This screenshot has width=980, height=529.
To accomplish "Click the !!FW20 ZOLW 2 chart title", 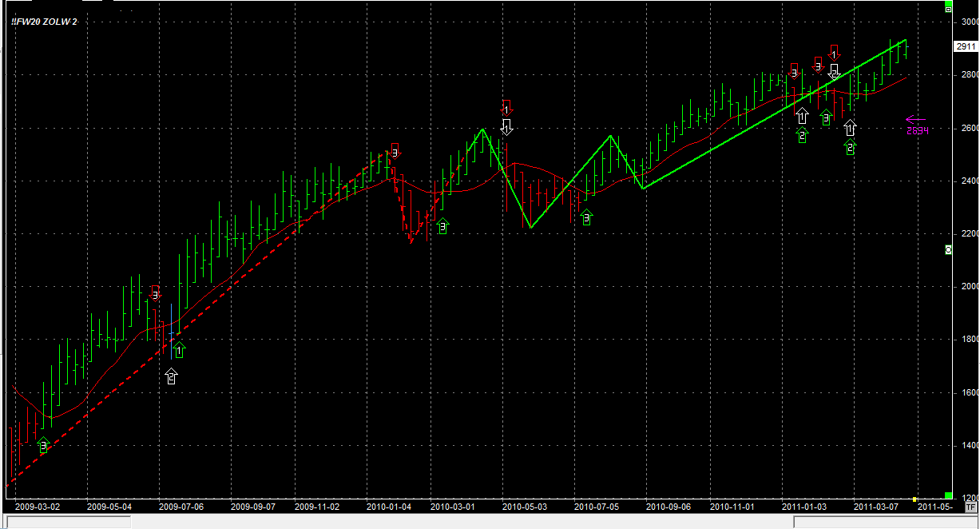I will point(45,22).
